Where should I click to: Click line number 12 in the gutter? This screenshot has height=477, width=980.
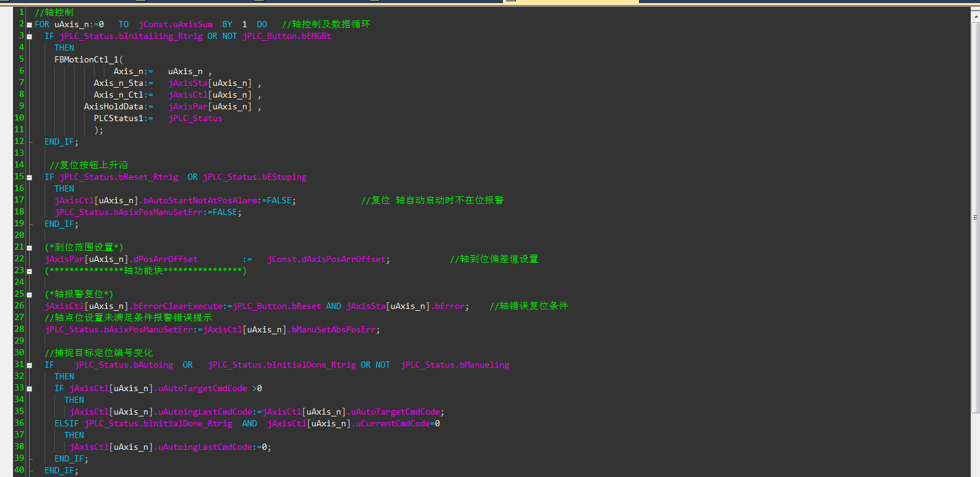click(x=19, y=141)
